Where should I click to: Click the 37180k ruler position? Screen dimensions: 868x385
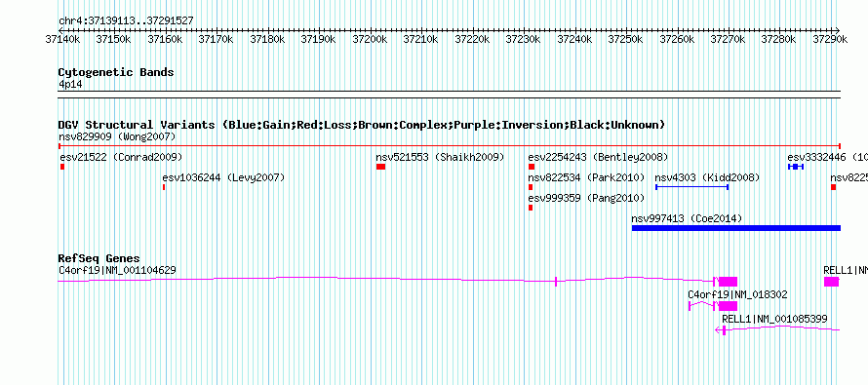pyautogui.click(x=267, y=39)
